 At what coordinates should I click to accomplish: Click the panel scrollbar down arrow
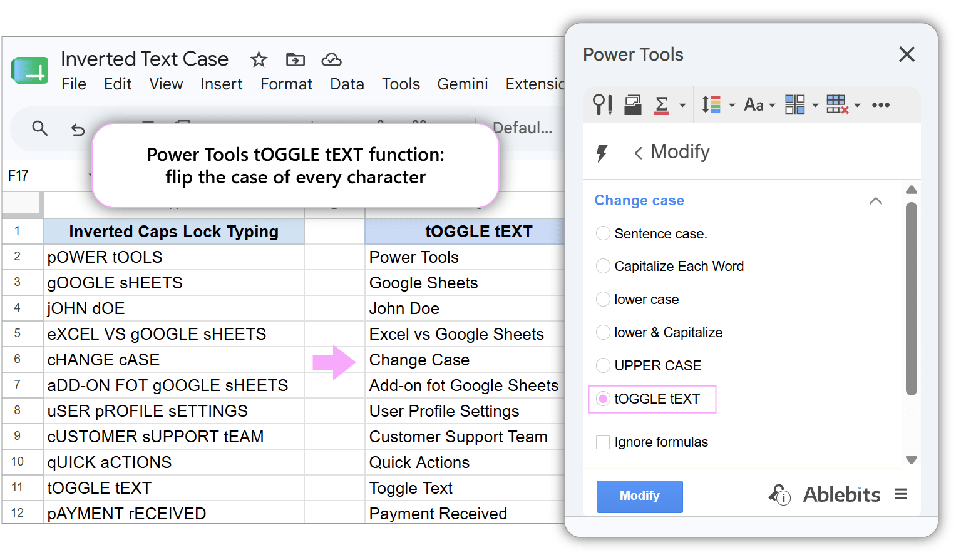click(x=912, y=460)
